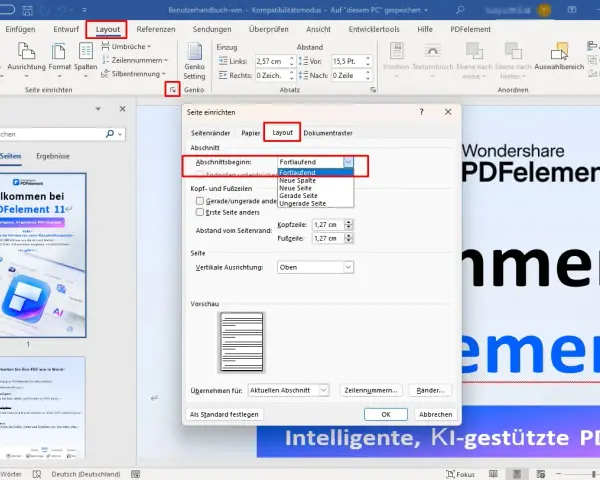
Task: Click Fußzeile distance stepper
Action: click(x=348, y=238)
